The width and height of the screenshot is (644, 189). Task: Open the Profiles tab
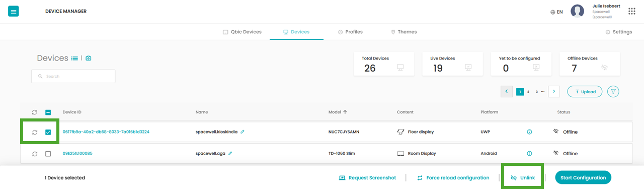(x=350, y=32)
